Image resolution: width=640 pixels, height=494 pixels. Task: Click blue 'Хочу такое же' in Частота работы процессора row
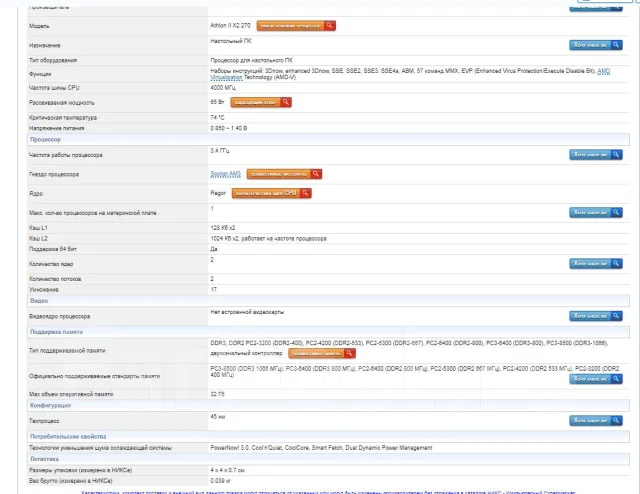pos(596,155)
